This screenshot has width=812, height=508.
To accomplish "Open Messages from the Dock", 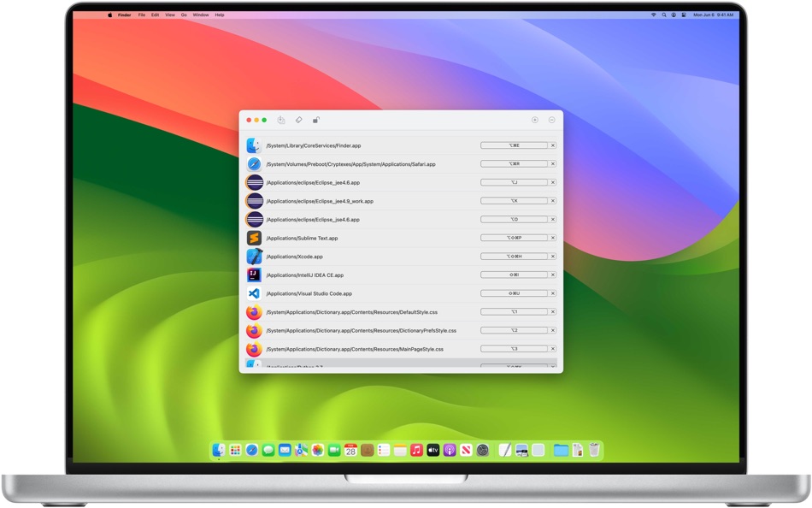I will click(x=268, y=450).
